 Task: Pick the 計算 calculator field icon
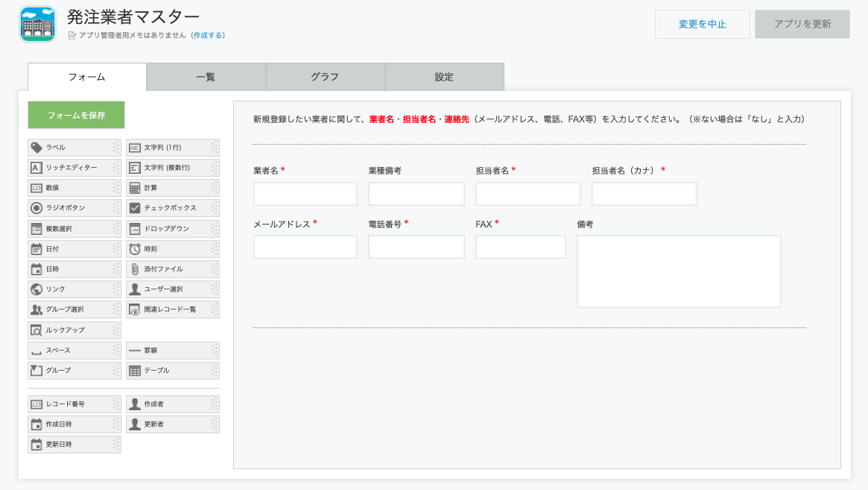tap(135, 188)
